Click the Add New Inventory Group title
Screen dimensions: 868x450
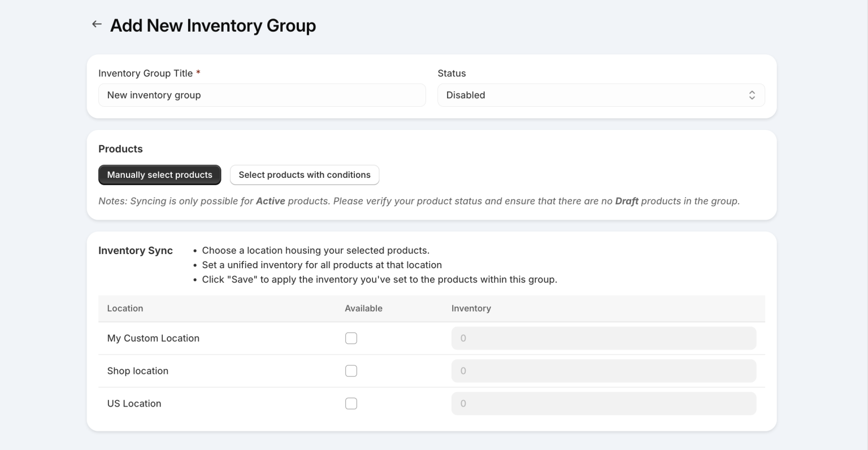212,25
